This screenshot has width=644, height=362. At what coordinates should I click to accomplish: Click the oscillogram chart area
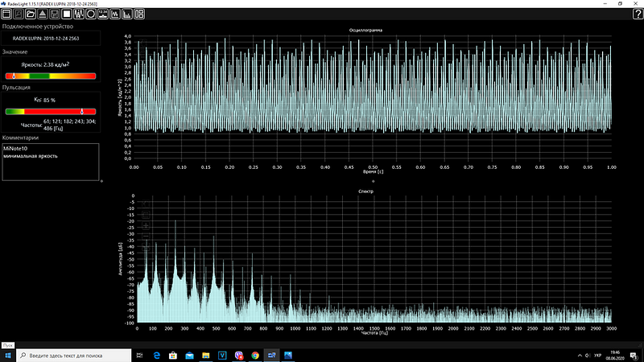tap(373, 97)
